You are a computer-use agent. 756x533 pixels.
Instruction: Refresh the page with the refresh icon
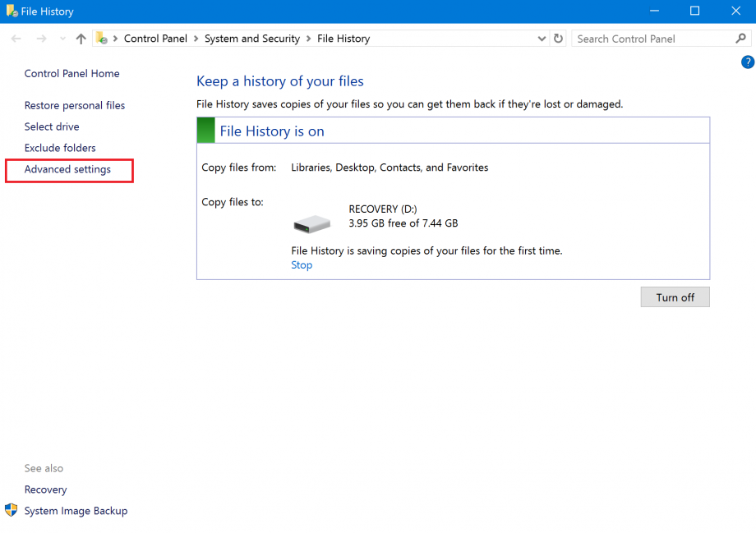(558, 39)
